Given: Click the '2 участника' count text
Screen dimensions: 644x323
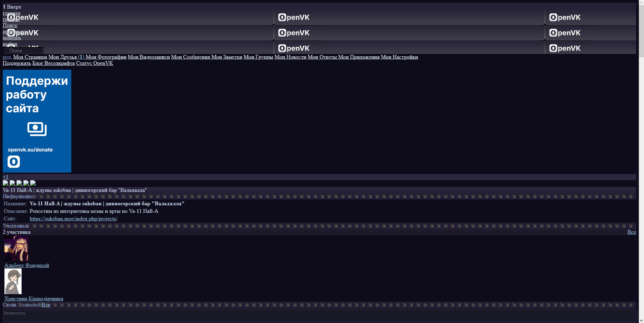Looking at the screenshot, I should (17, 232).
